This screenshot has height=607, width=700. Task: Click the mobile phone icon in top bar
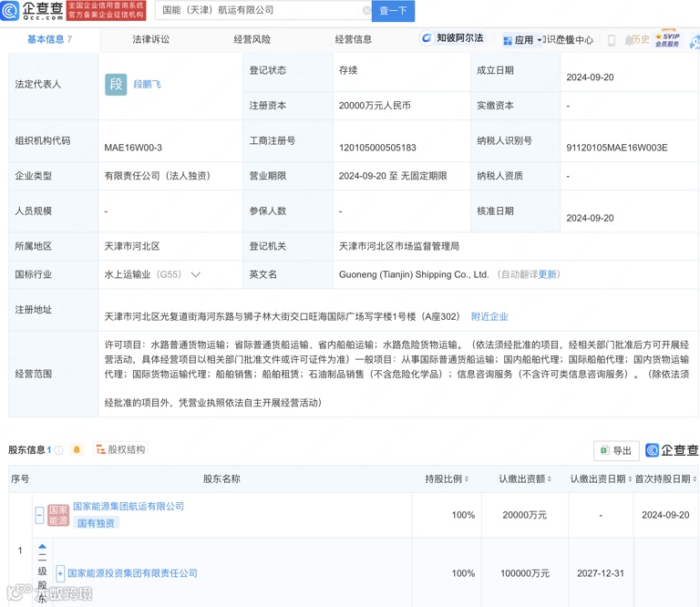click(612, 40)
